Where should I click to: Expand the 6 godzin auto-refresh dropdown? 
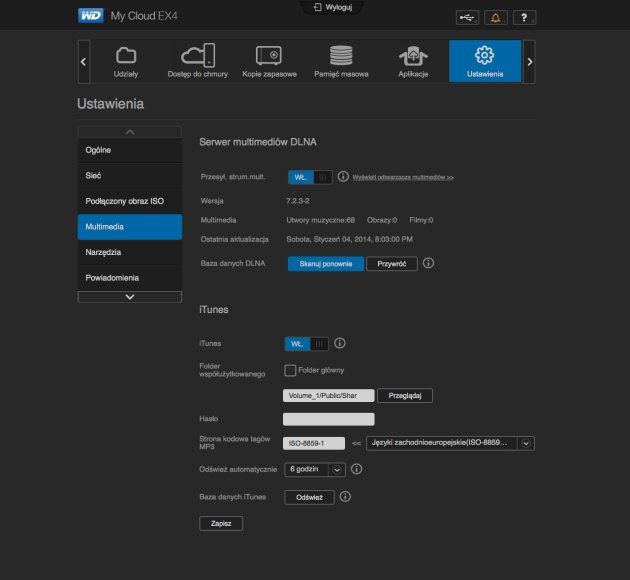click(315, 470)
